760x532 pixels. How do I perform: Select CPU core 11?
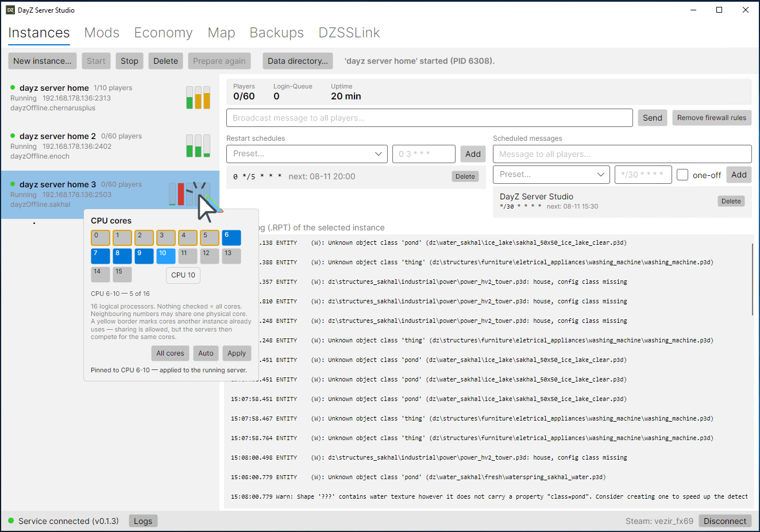coord(188,256)
